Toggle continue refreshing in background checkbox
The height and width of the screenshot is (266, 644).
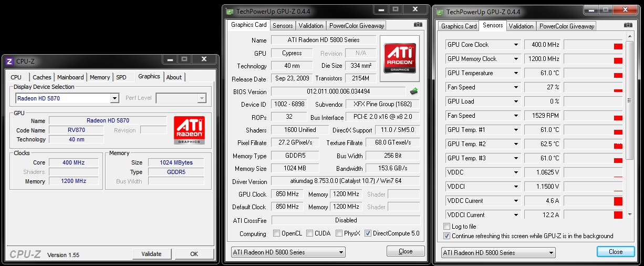click(x=447, y=236)
